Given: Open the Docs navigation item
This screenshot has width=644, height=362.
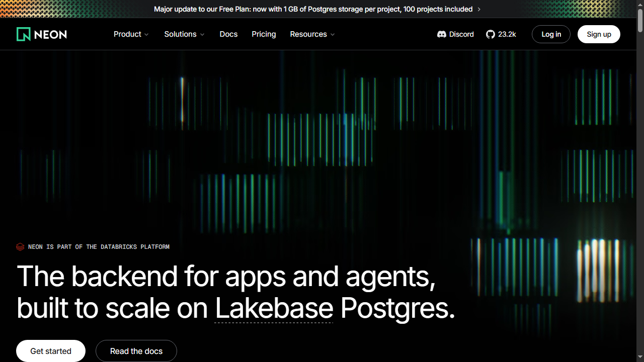Looking at the screenshot, I should click(x=228, y=34).
